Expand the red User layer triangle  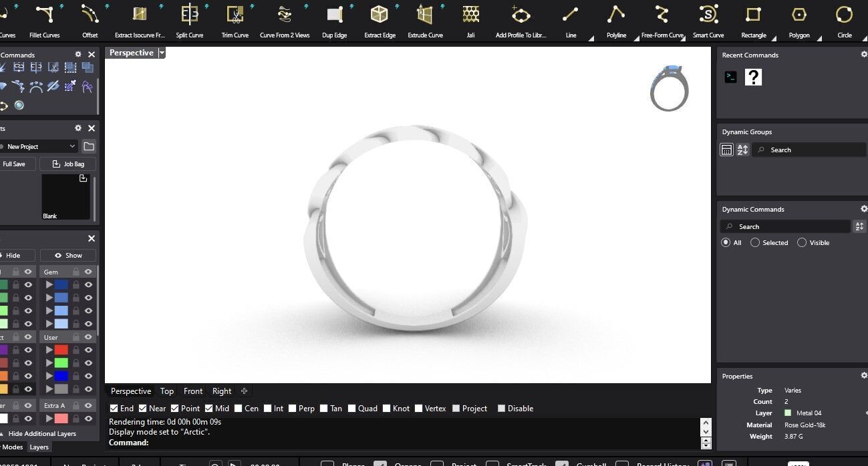tap(49, 350)
